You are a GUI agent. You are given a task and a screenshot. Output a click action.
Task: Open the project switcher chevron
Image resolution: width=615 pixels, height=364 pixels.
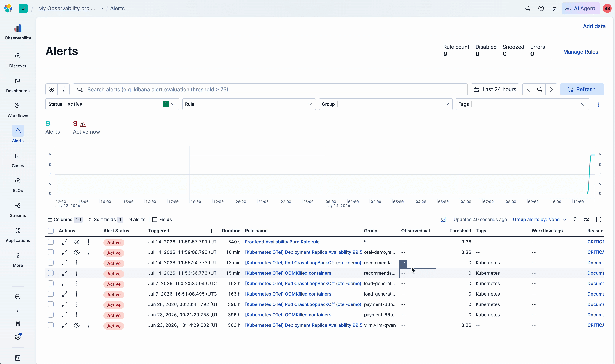[x=101, y=8]
